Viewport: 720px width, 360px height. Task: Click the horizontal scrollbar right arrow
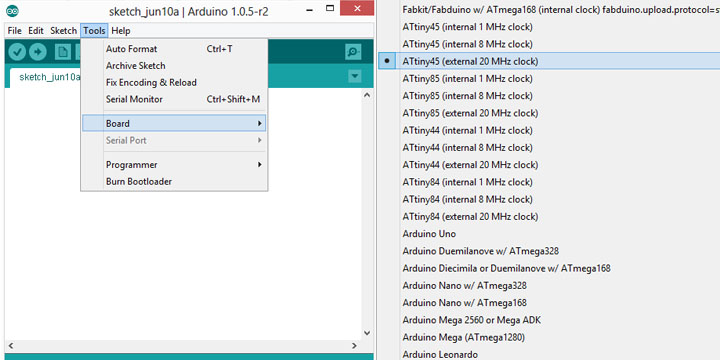(x=354, y=345)
